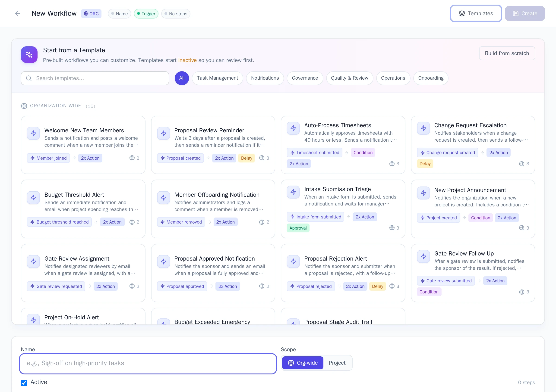Toggle the Active checkbox
The width and height of the screenshot is (556, 392).
pyautogui.click(x=24, y=383)
